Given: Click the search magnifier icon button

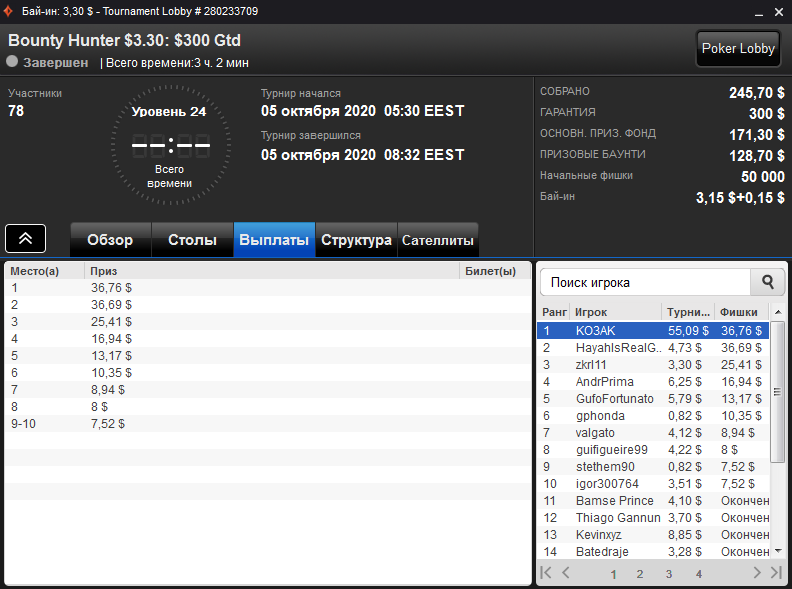Looking at the screenshot, I should tap(767, 282).
